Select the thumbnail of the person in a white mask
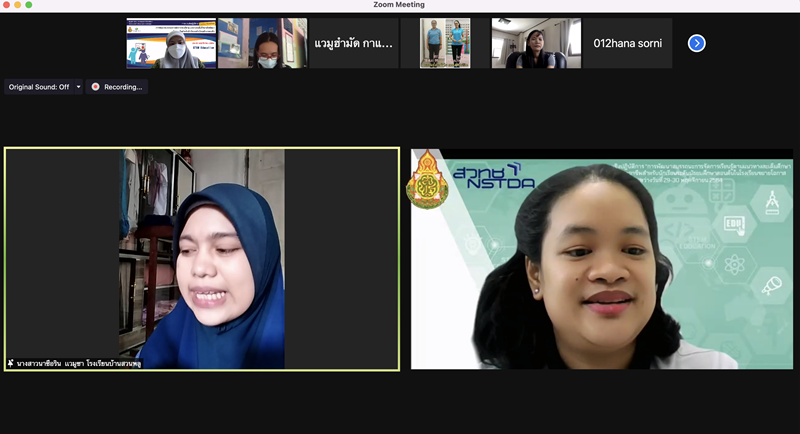Image resolution: width=800 pixels, height=434 pixels. point(262,43)
